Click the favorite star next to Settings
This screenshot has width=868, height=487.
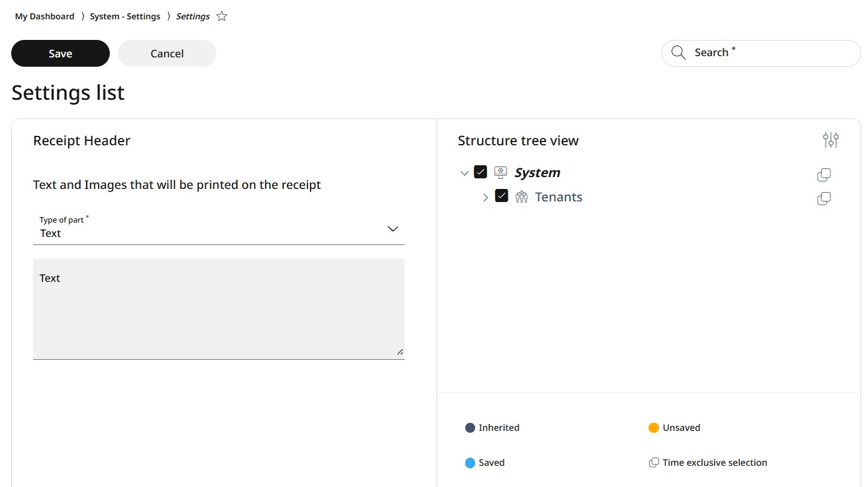click(x=221, y=16)
